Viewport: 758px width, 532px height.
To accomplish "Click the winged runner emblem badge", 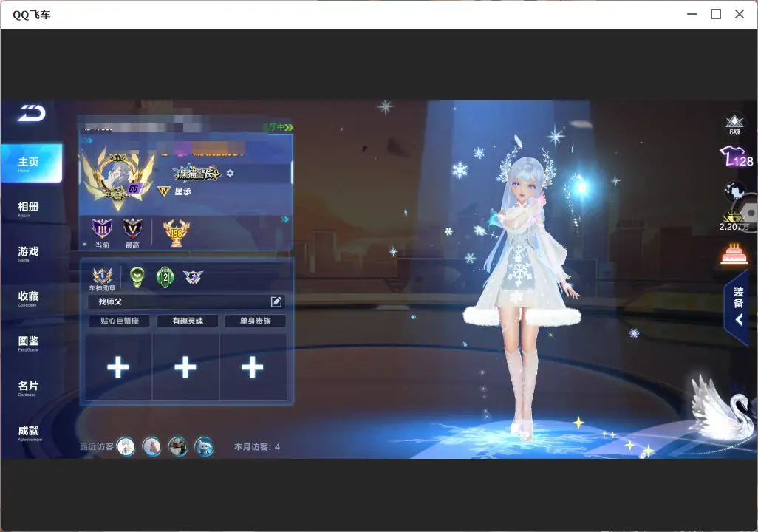I will point(193,277).
